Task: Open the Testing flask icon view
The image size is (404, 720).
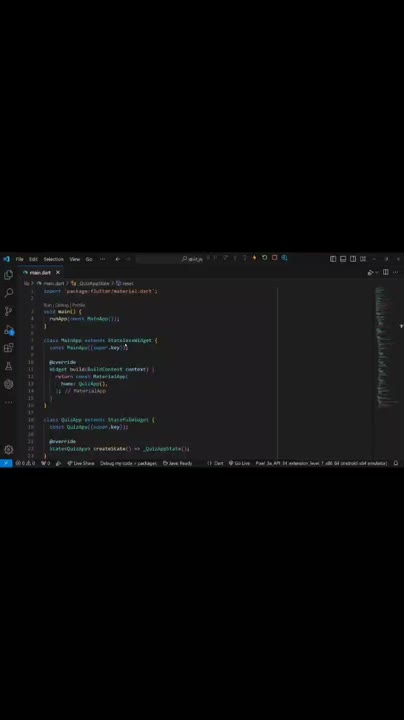Action: tap(8, 366)
